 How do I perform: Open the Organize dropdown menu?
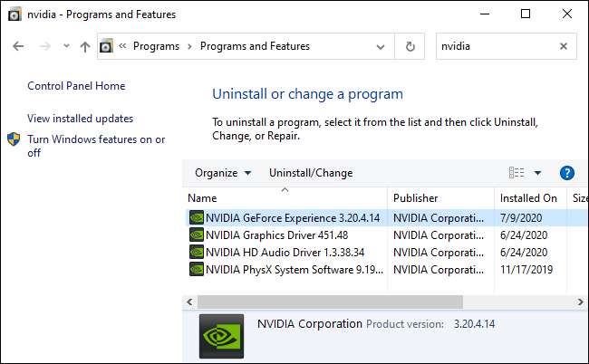coord(223,173)
